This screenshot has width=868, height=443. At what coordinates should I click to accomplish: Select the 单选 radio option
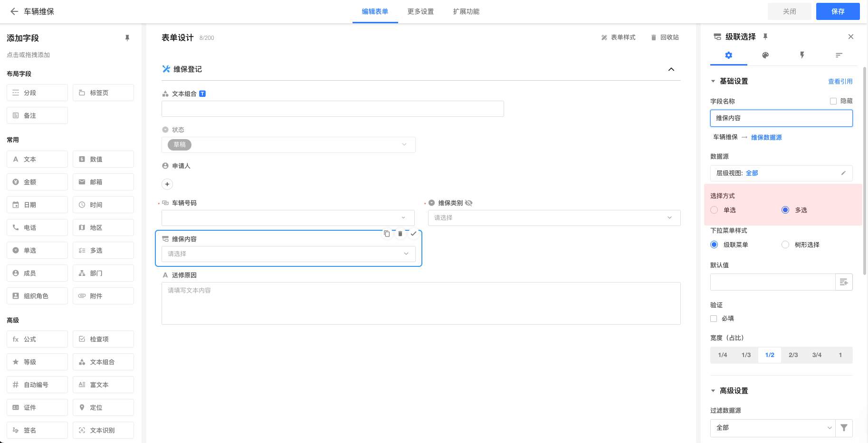714,210
